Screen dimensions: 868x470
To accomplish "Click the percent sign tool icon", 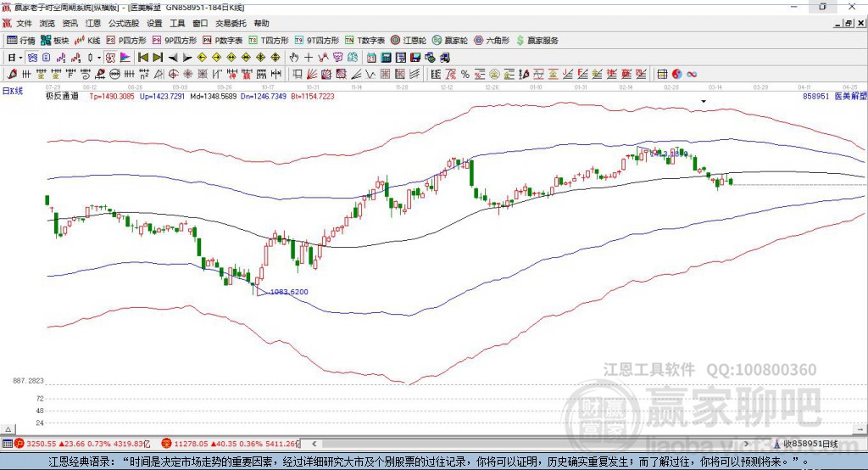I will tap(465, 75).
